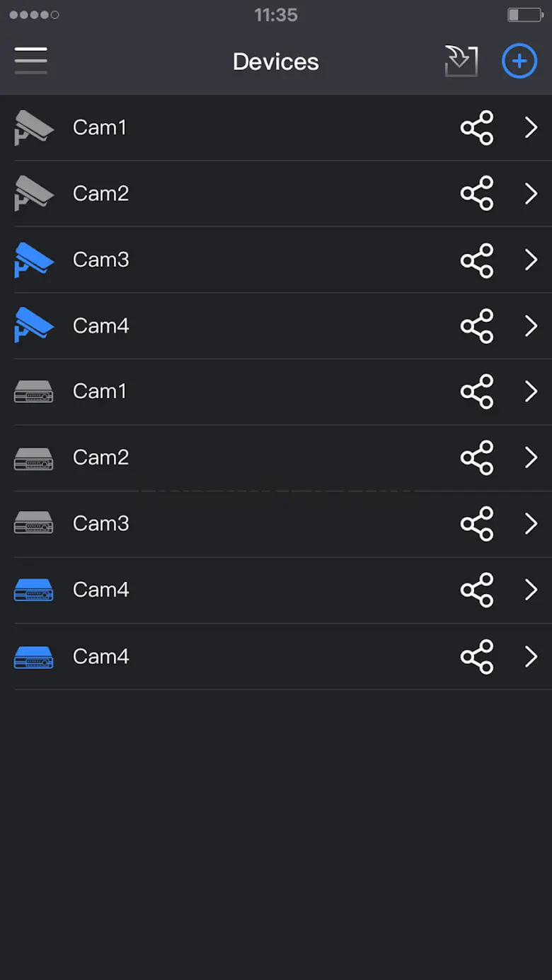Click the blue camera icon beside Cam3

click(34, 260)
